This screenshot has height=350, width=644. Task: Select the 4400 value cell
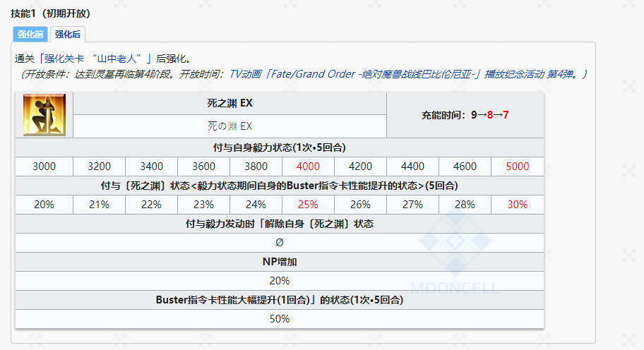click(x=412, y=167)
